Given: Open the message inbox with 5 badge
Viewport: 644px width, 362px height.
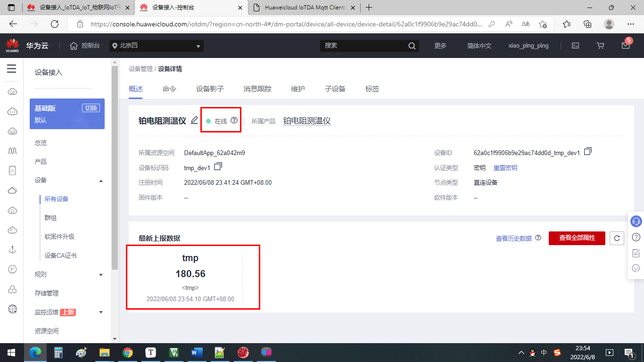Looking at the screenshot, I should [x=626, y=45].
